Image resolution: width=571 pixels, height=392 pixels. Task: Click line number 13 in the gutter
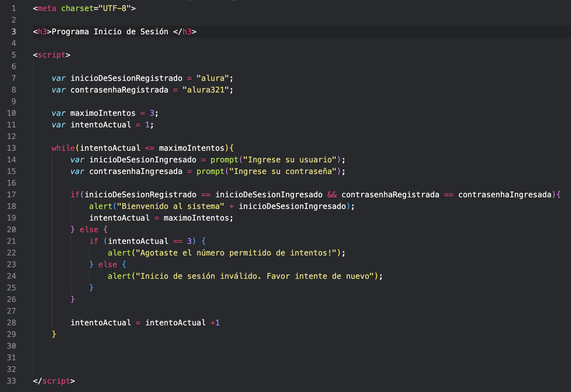11,148
